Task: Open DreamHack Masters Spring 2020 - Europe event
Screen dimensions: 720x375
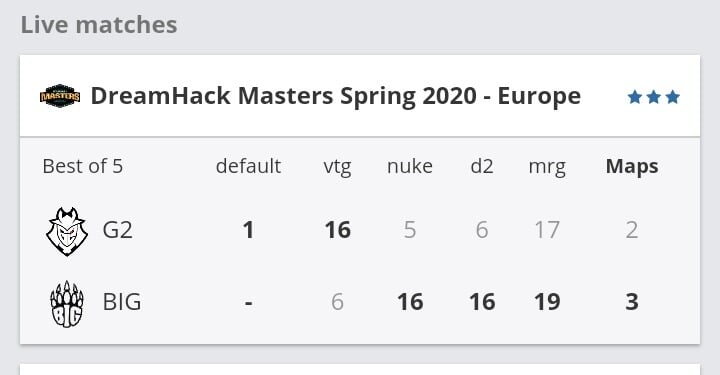Action: (336, 96)
